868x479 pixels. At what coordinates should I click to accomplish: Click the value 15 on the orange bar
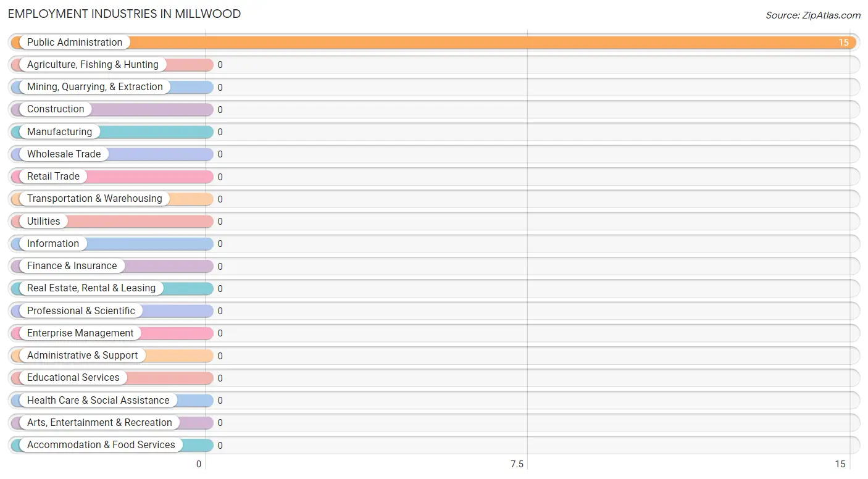pos(843,43)
